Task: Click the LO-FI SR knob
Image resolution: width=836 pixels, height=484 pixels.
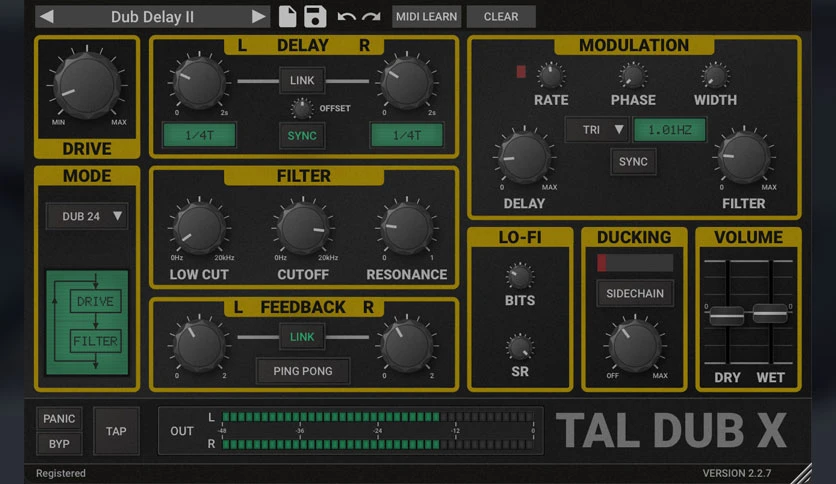Action: tap(519, 348)
